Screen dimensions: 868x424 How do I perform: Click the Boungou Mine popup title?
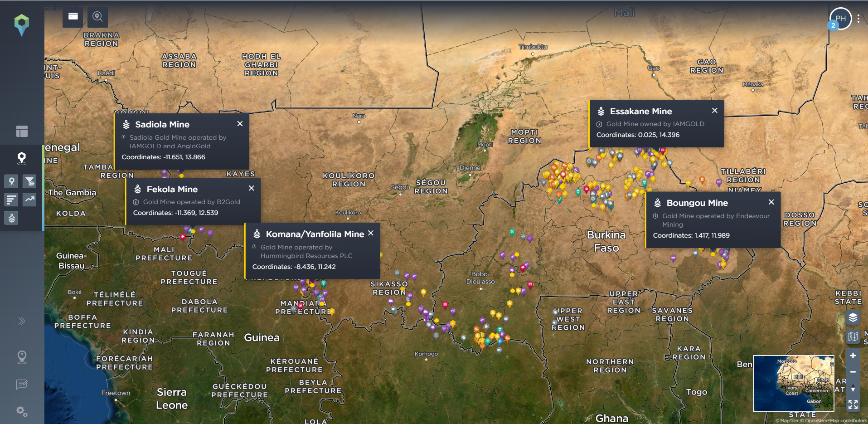[x=697, y=203]
